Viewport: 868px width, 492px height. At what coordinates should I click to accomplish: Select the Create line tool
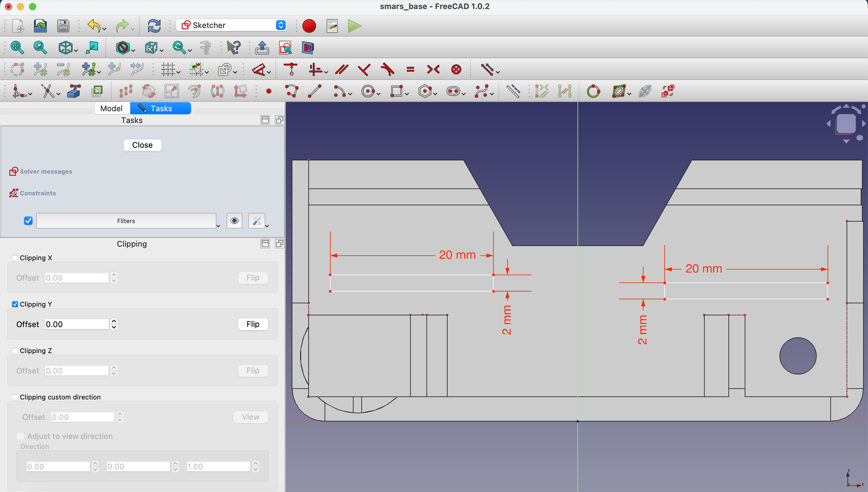pos(315,91)
